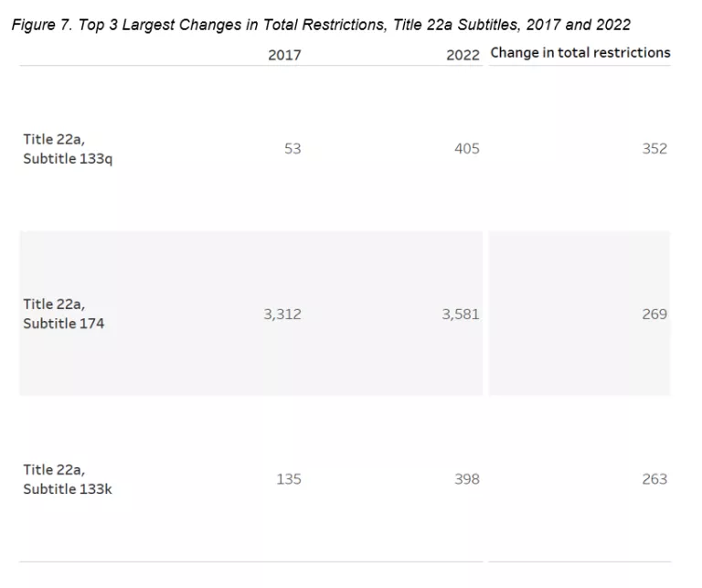Select the 269 change value
702x588 pixels.
pyautogui.click(x=654, y=315)
